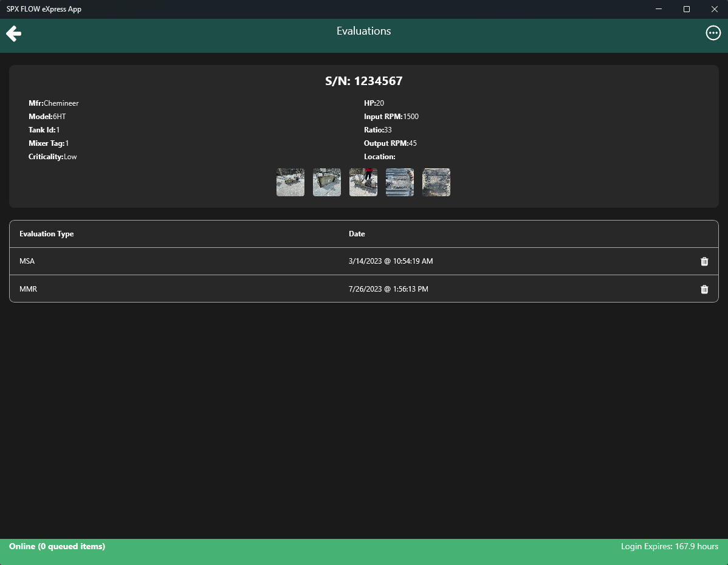The height and width of the screenshot is (565, 728).
Task: Click the date 7/26/2023 @ 1:56:13 PM
Action: (x=388, y=289)
